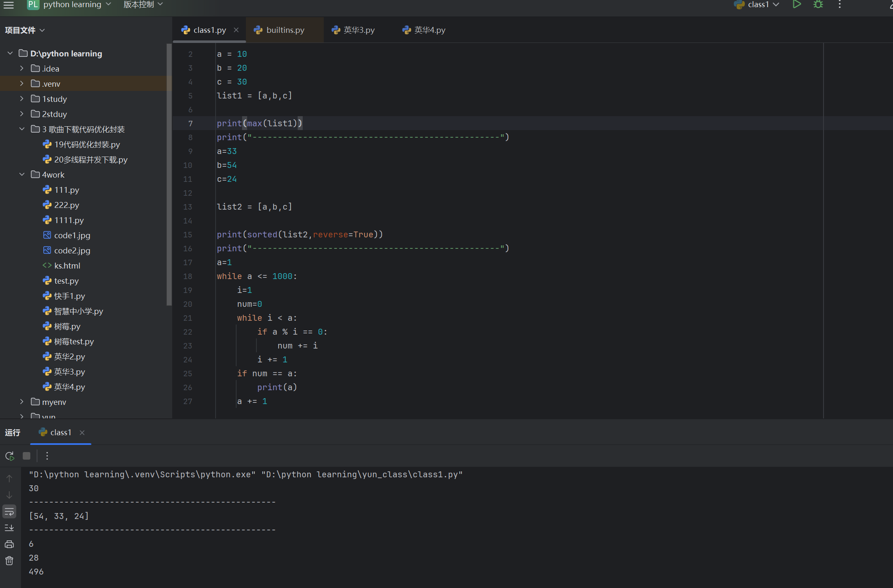Print the console output
The width and height of the screenshot is (893, 588).
9,544
